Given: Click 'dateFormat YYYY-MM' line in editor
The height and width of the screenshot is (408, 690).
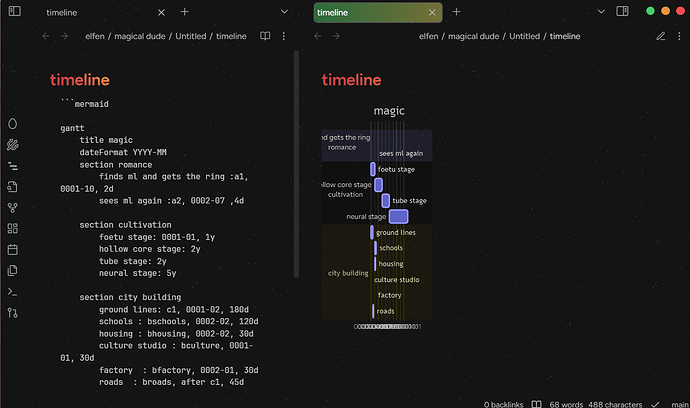Looking at the screenshot, I should click(123, 152).
